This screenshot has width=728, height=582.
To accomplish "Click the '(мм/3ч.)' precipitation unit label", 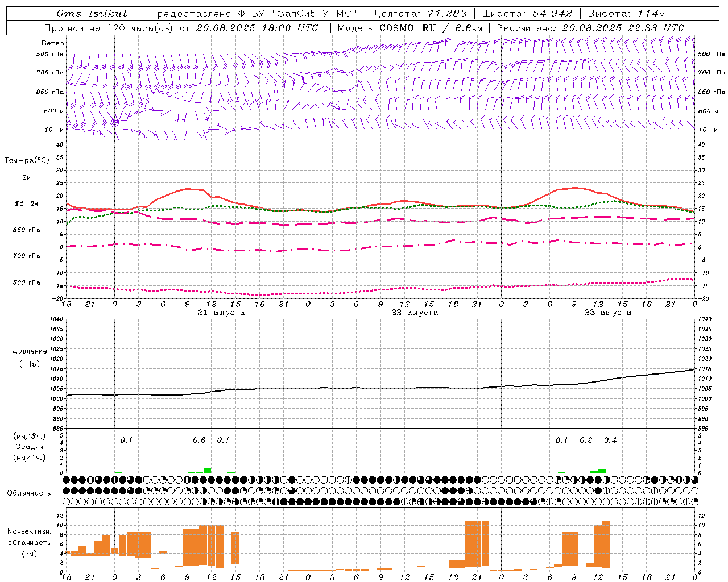I will [x=30, y=436].
